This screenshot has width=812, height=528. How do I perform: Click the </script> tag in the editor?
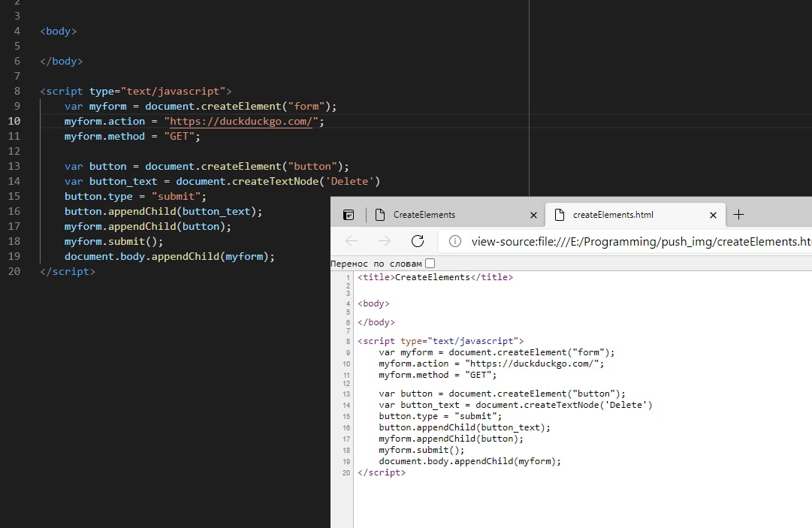click(68, 271)
